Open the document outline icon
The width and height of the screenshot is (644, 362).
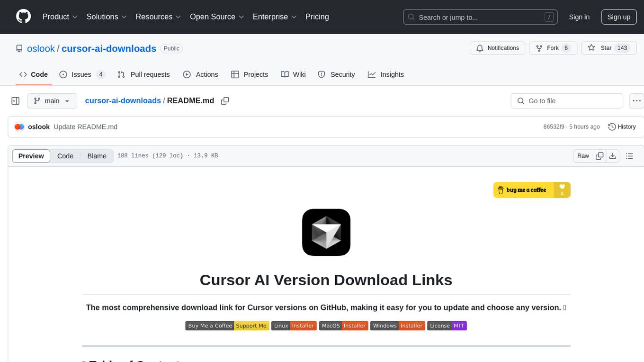click(x=629, y=156)
